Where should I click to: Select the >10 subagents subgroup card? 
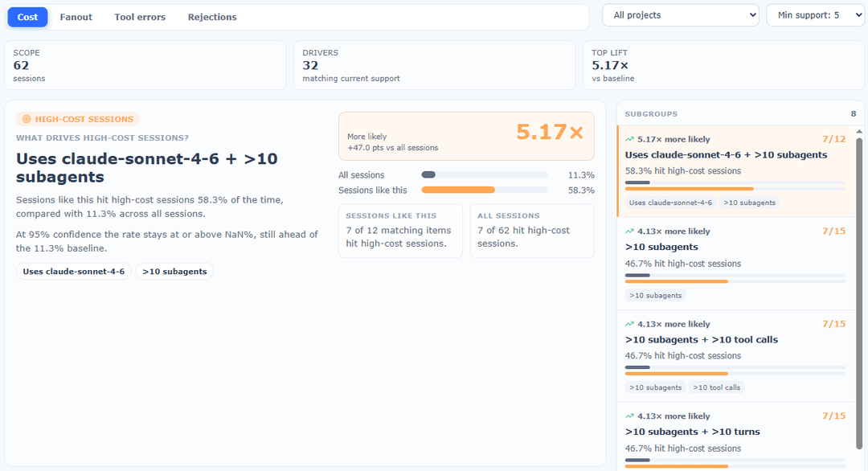pyautogui.click(x=735, y=264)
